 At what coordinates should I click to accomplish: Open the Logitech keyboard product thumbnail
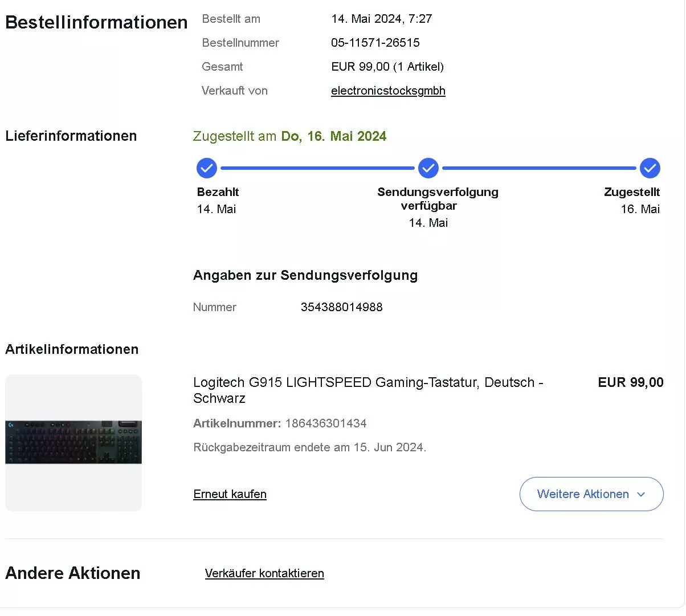pos(73,443)
